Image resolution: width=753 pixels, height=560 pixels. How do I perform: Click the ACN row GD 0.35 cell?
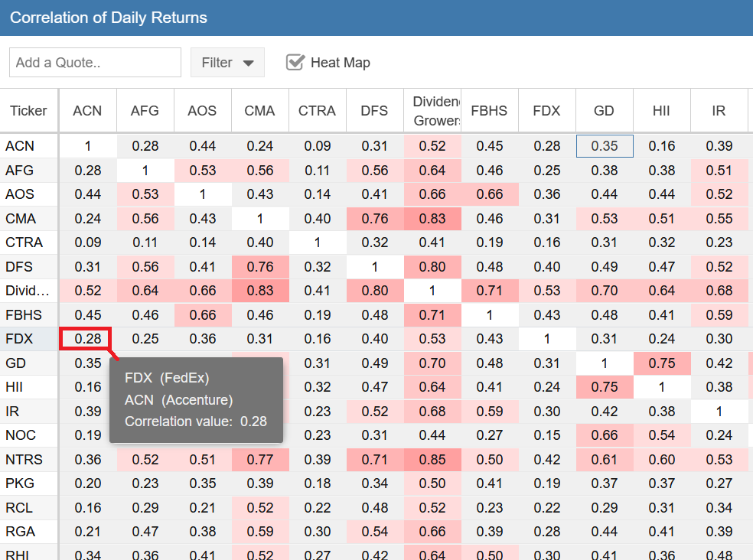(604, 146)
